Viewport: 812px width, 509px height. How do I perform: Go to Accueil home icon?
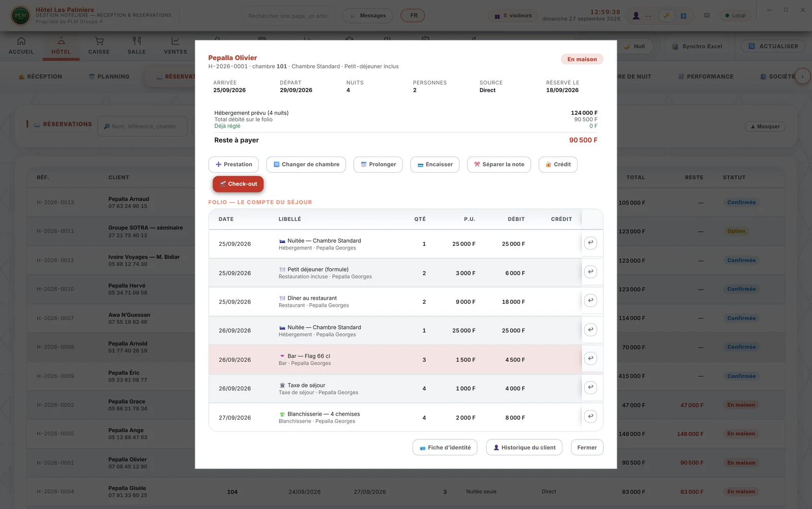coord(21,45)
